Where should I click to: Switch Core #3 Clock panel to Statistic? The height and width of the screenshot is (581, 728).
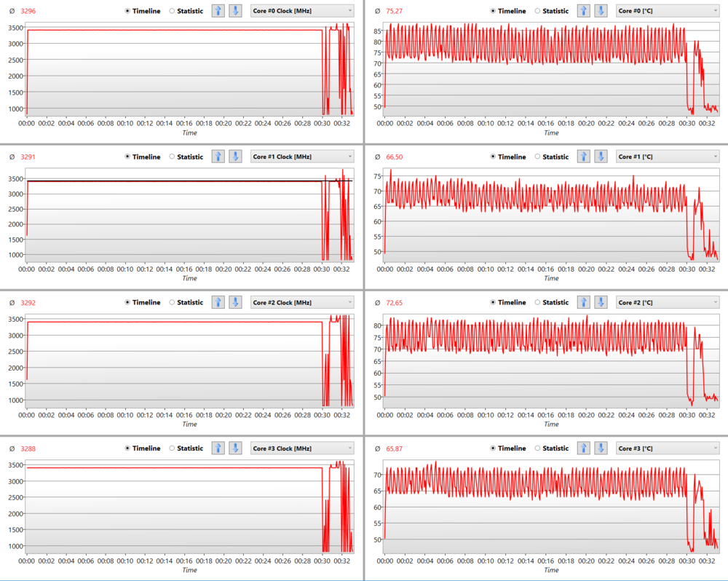(172, 448)
